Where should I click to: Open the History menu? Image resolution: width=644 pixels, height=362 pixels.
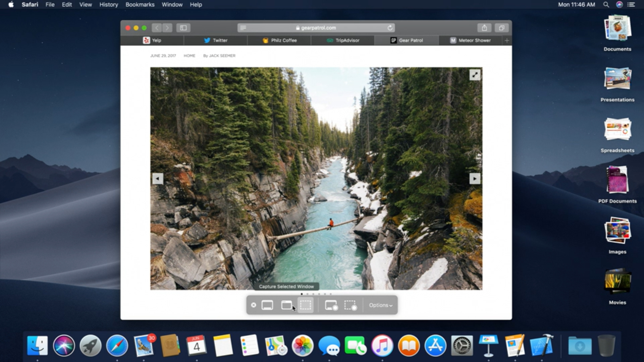click(x=109, y=4)
